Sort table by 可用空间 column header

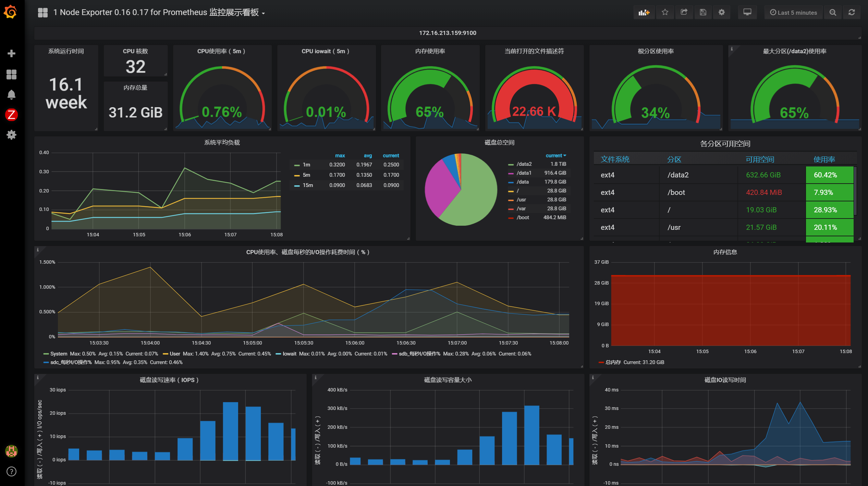(x=760, y=159)
